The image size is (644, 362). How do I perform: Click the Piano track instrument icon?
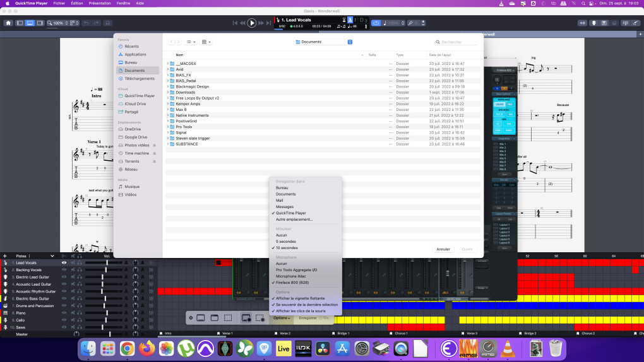[5, 313]
